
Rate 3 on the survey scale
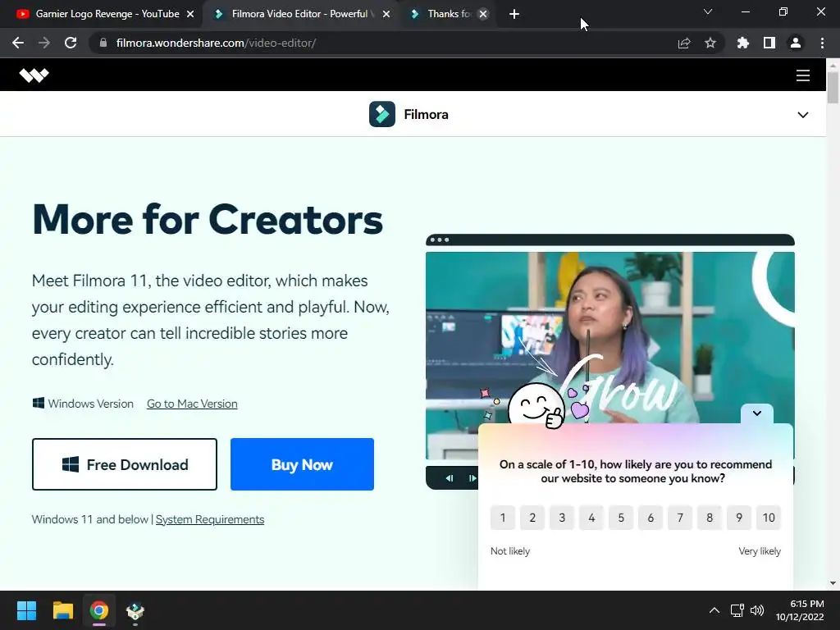(x=562, y=518)
